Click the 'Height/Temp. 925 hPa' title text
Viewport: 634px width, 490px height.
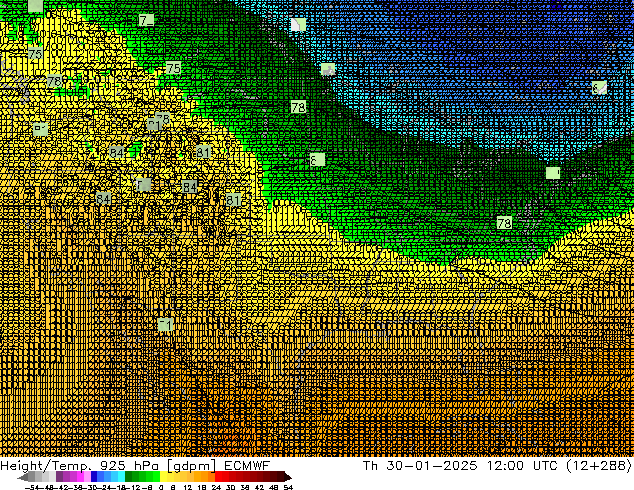tap(79, 466)
